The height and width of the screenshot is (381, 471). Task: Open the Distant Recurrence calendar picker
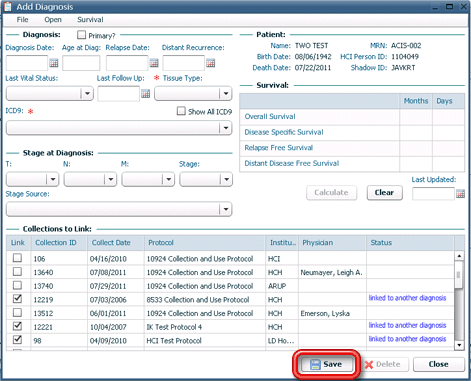210,63
